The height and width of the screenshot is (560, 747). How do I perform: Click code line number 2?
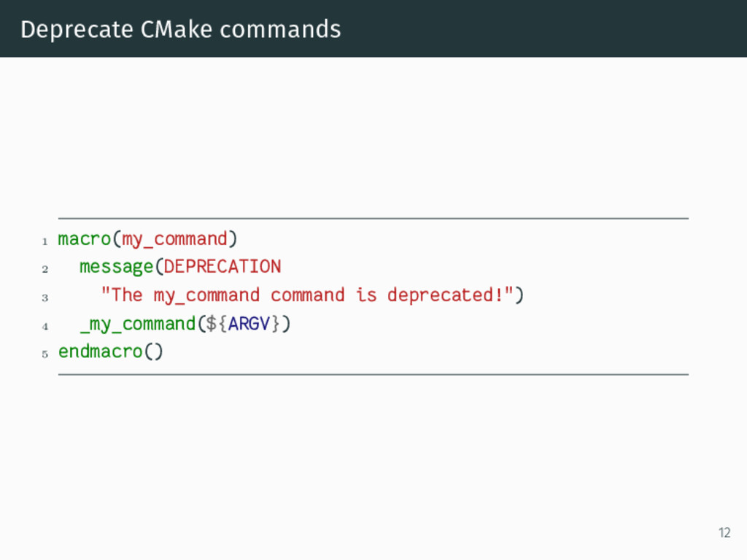[44, 270]
